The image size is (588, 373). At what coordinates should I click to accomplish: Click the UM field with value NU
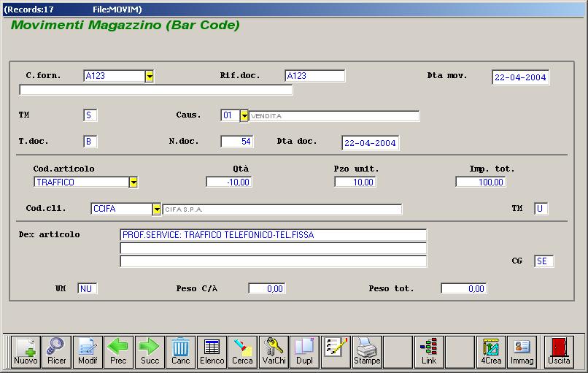(87, 288)
